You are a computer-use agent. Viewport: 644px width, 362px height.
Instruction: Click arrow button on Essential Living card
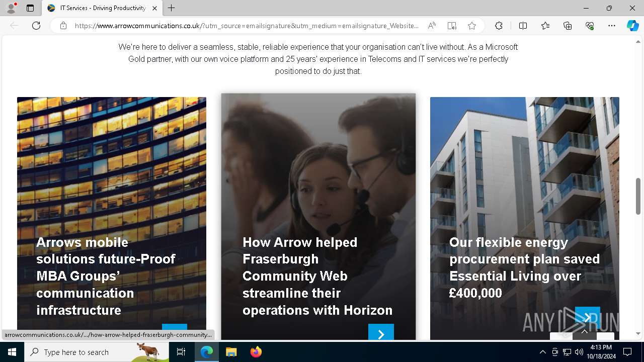[588, 318]
